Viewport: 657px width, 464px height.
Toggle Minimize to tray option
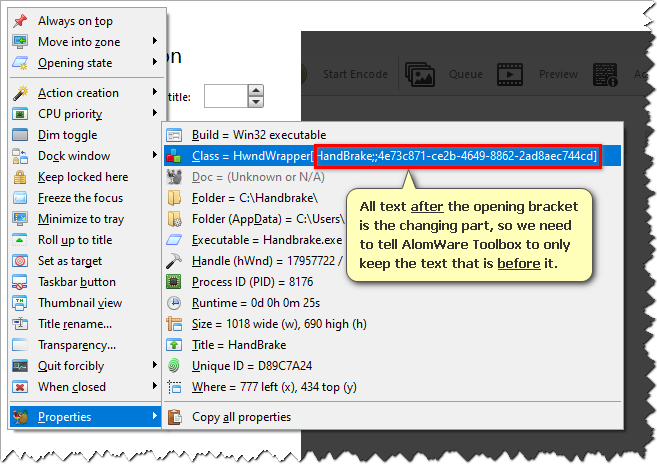coord(80,219)
